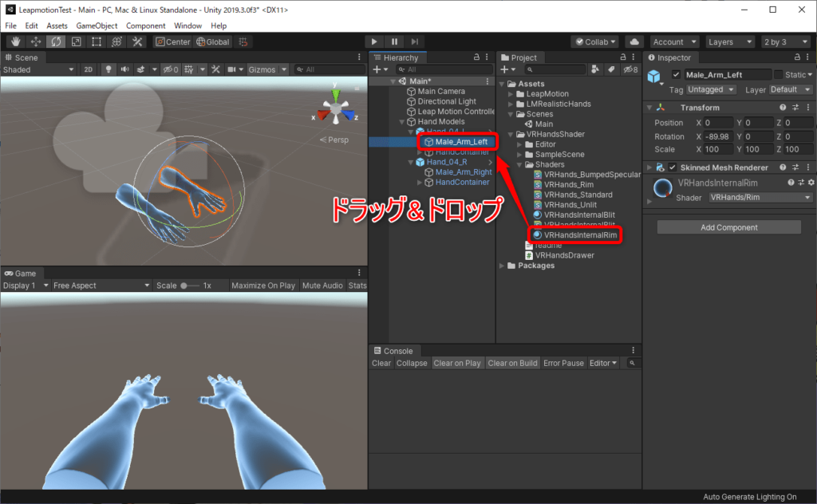This screenshot has width=817, height=504.
Task: Toggle Male_Arm_Left active checkbox
Action: click(676, 74)
